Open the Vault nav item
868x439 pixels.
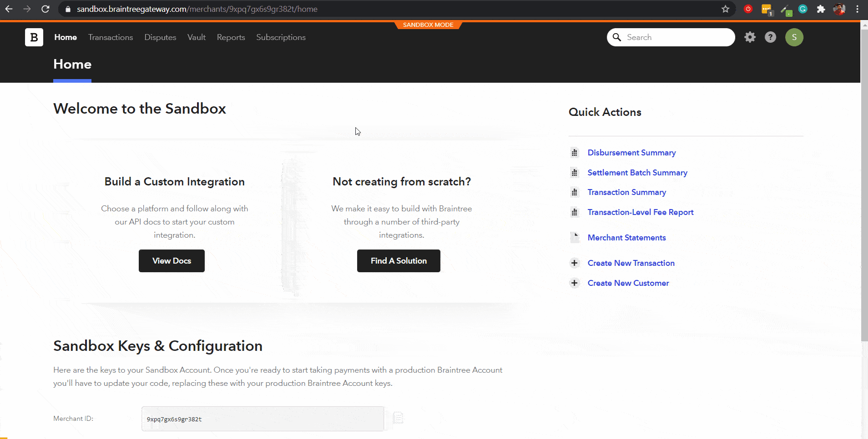point(197,37)
